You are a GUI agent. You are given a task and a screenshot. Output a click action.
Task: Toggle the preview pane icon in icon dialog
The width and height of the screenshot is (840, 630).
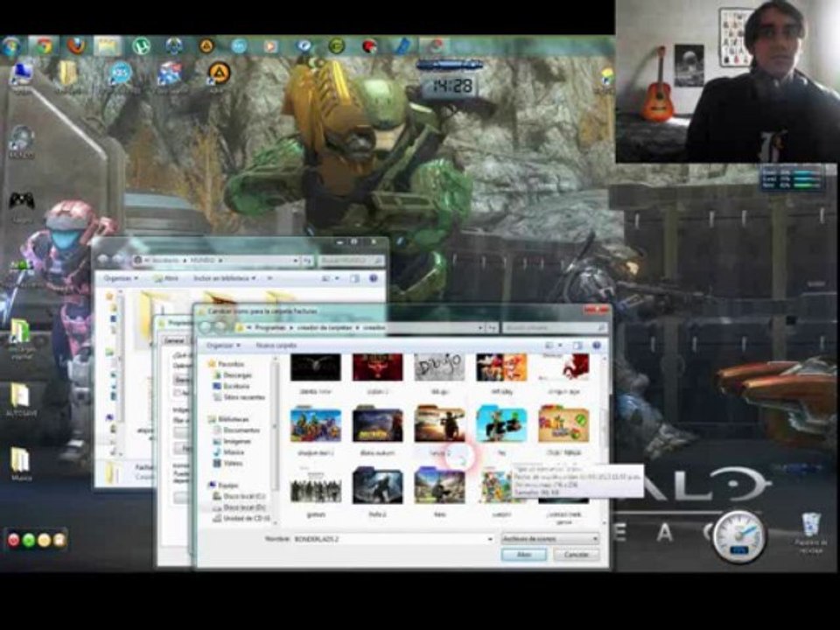(x=577, y=346)
